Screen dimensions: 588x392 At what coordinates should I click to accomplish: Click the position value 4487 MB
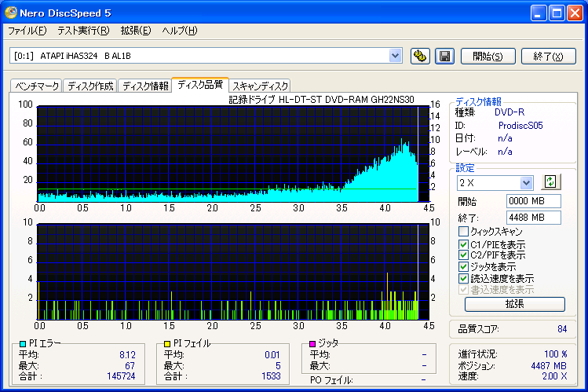(548, 365)
